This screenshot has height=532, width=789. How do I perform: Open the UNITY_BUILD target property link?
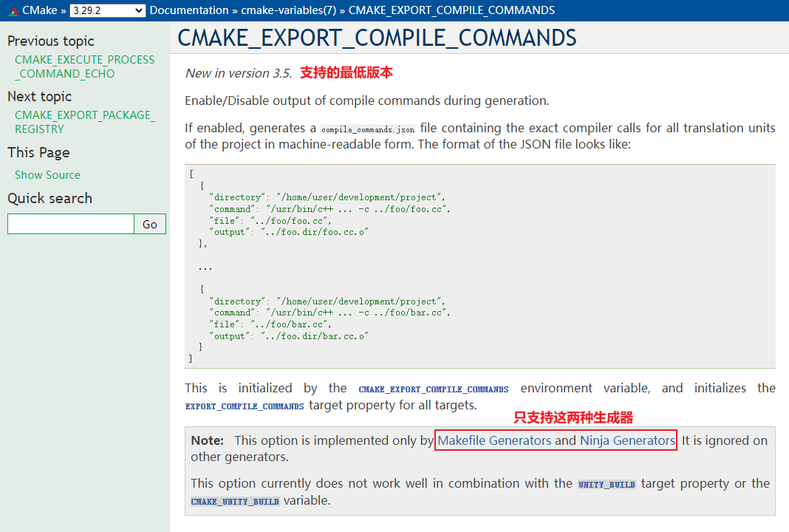point(607,484)
